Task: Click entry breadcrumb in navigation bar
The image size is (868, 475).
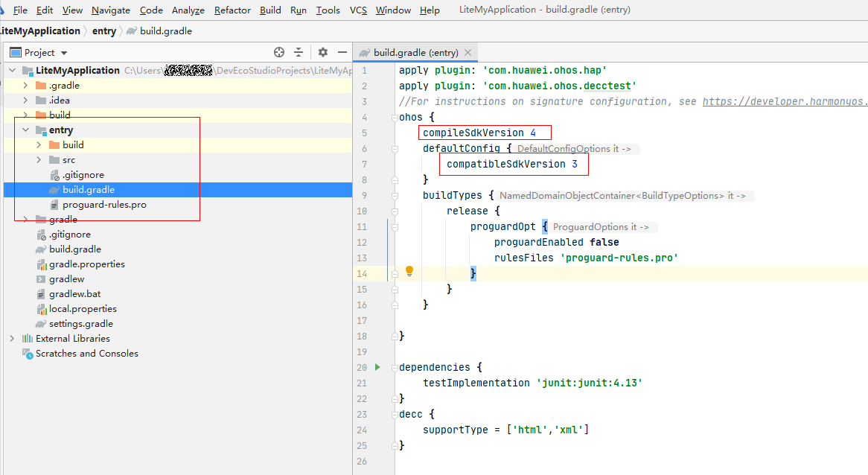Action: coord(104,31)
